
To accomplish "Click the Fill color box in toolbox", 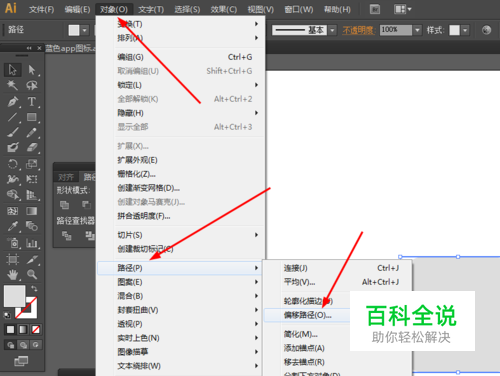I will point(14,296).
